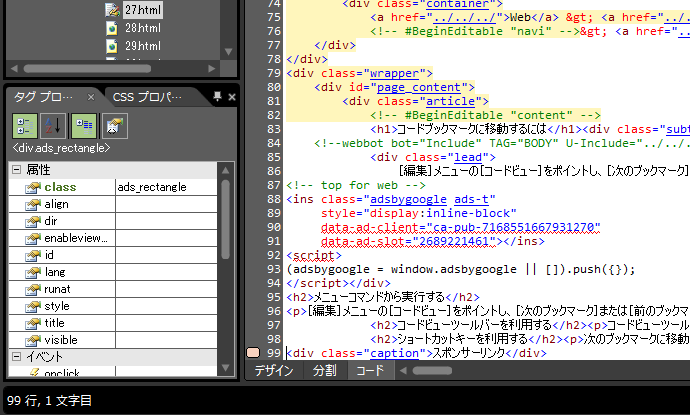
Task: Click the icon beside the id attribute
Action: [x=33, y=255]
